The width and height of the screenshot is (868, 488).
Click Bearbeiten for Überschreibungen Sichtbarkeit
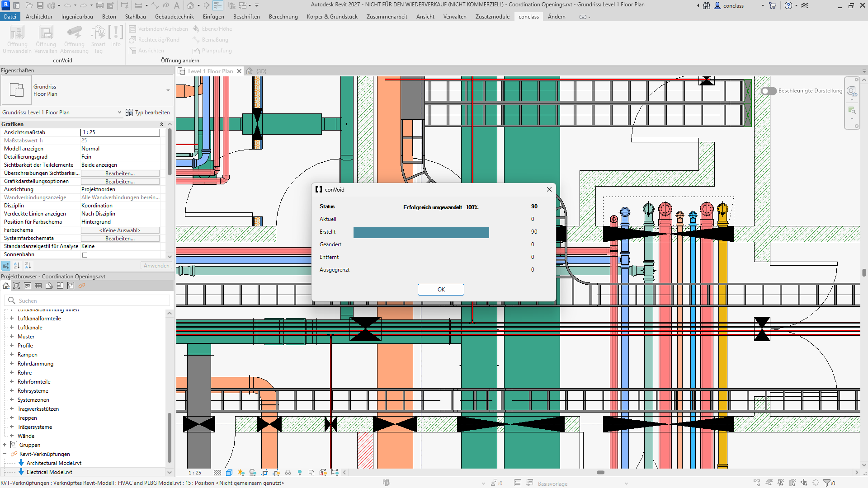click(120, 174)
